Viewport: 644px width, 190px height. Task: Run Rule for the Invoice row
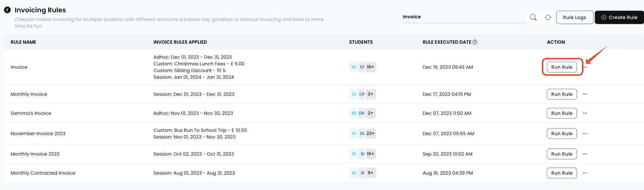(x=562, y=67)
